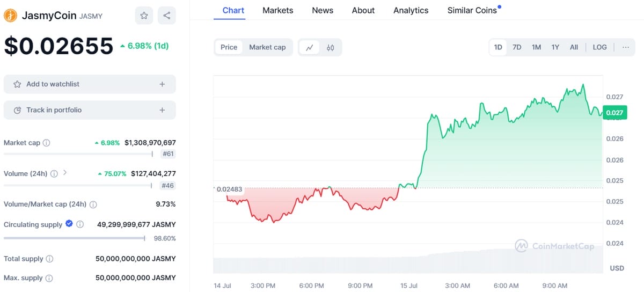The width and height of the screenshot is (644, 292).
Task: Select Market cap chart mode
Action: (267, 47)
